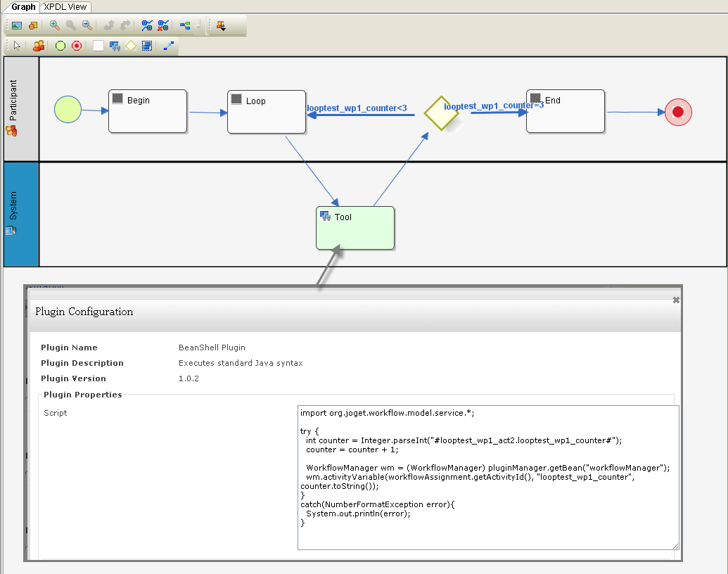This screenshot has height=574, width=728.
Task: Click the yellow route diamond in diagram
Action: (441, 113)
